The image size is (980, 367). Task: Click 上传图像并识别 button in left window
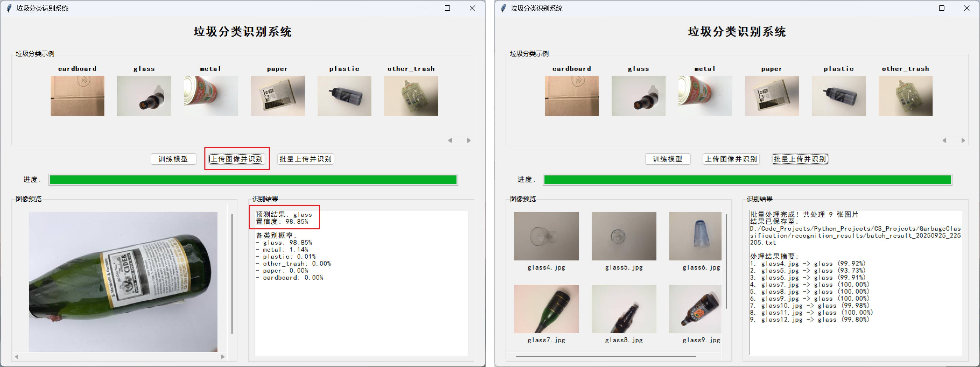click(x=237, y=159)
